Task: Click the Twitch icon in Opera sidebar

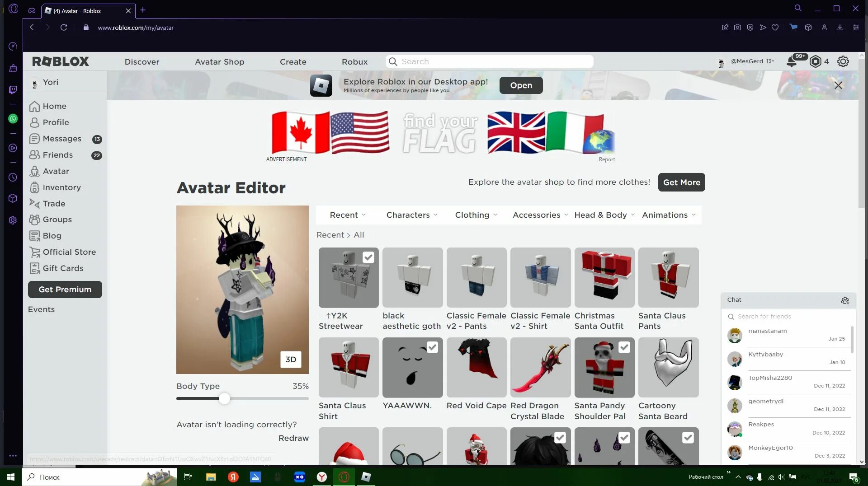Action: [x=13, y=90]
